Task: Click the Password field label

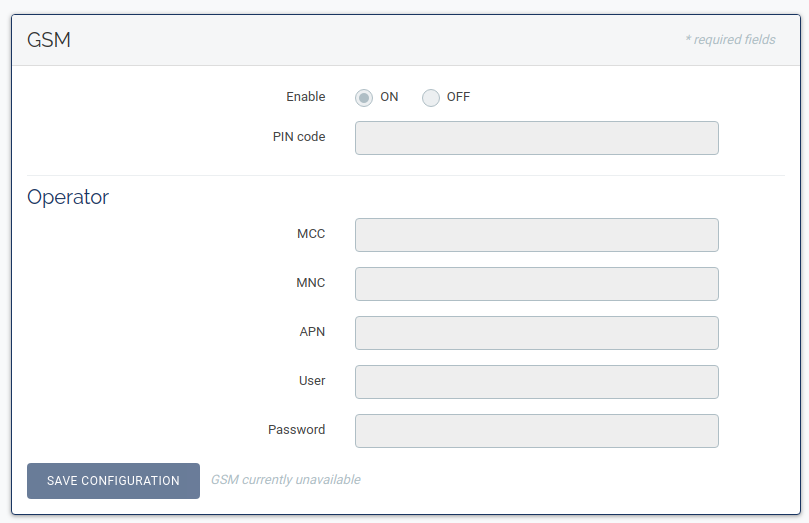Action: click(x=296, y=430)
